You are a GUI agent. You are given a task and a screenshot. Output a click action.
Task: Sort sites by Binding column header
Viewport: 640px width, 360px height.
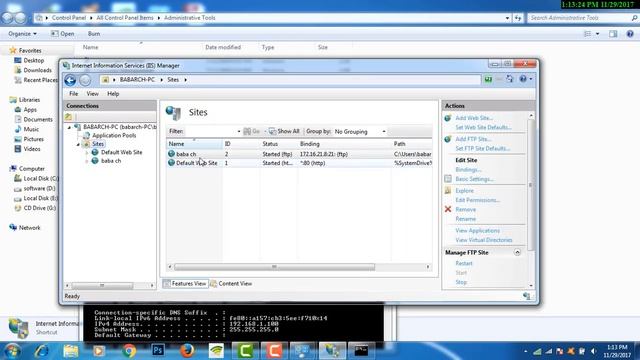pos(344,144)
